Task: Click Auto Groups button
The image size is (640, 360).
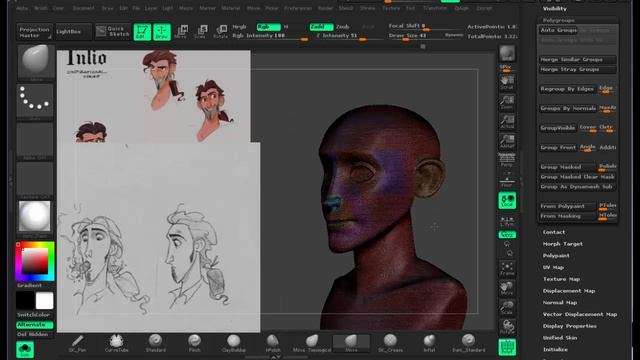Action: 559,30
